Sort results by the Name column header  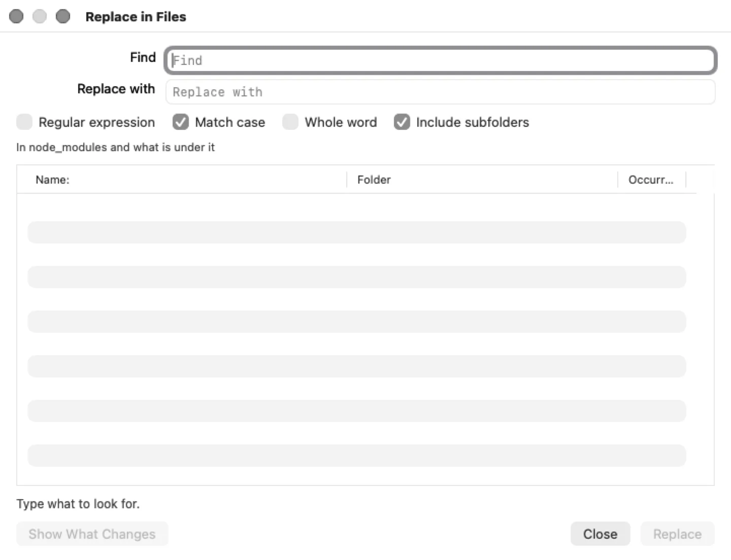pyautogui.click(x=182, y=180)
